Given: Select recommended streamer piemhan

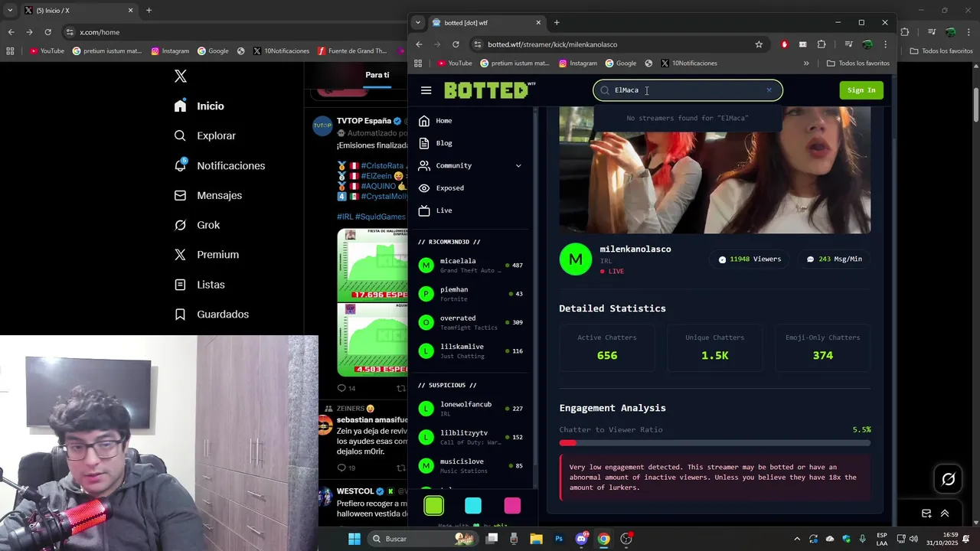Looking at the screenshot, I should (x=471, y=294).
